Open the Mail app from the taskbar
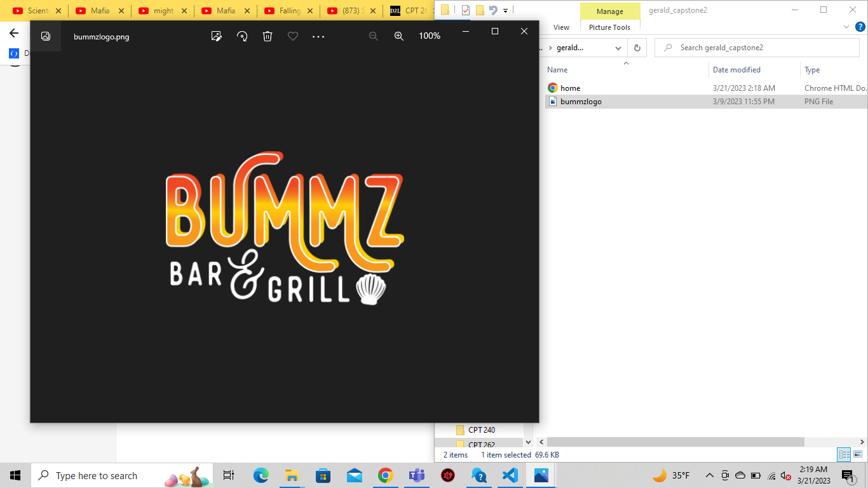The width and height of the screenshot is (868, 488). 354,475
